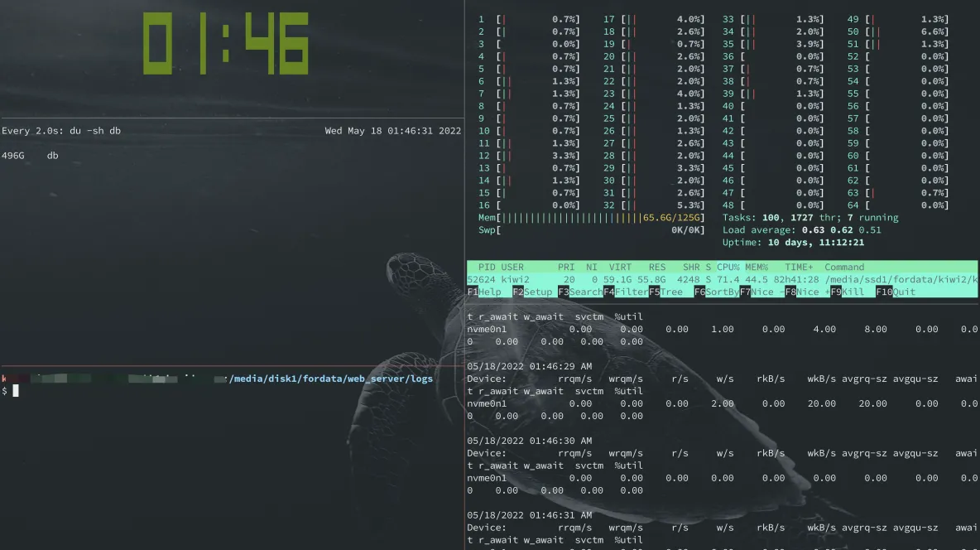The image size is (980, 550).
Task: Click the 'db' directory name in du output
Action: pos(52,156)
